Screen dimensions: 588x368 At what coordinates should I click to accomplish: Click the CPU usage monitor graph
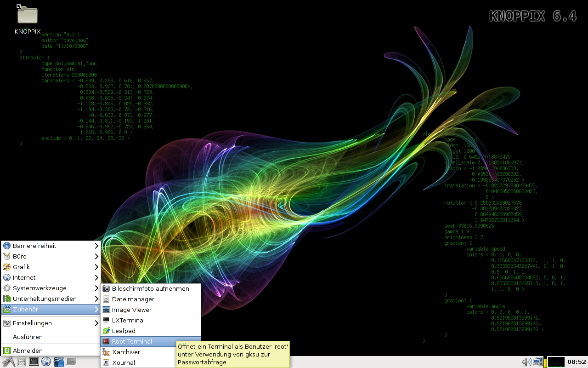tap(556, 362)
